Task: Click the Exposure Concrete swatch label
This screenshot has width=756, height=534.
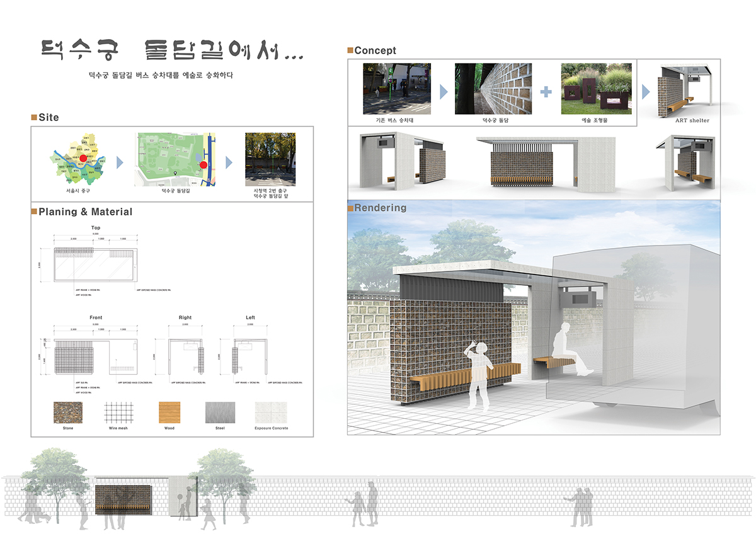Action: 272,428
